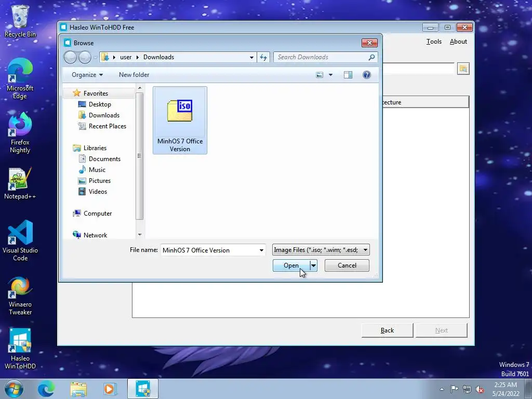The image size is (532, 399).
Task: Expand the File name history dropdown
Action: point(261,250)
